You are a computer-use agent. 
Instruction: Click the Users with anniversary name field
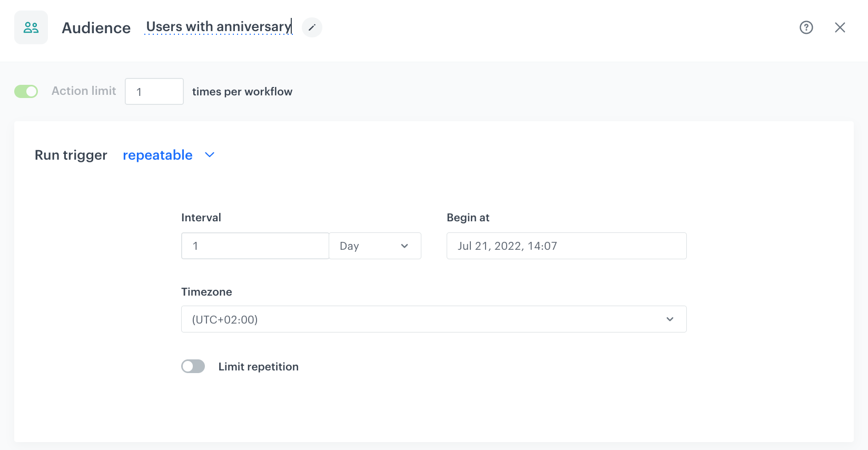(218, 27)
